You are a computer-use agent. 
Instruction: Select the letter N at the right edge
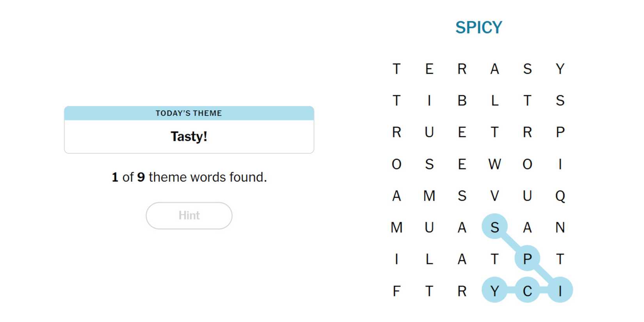pos(560,228)
